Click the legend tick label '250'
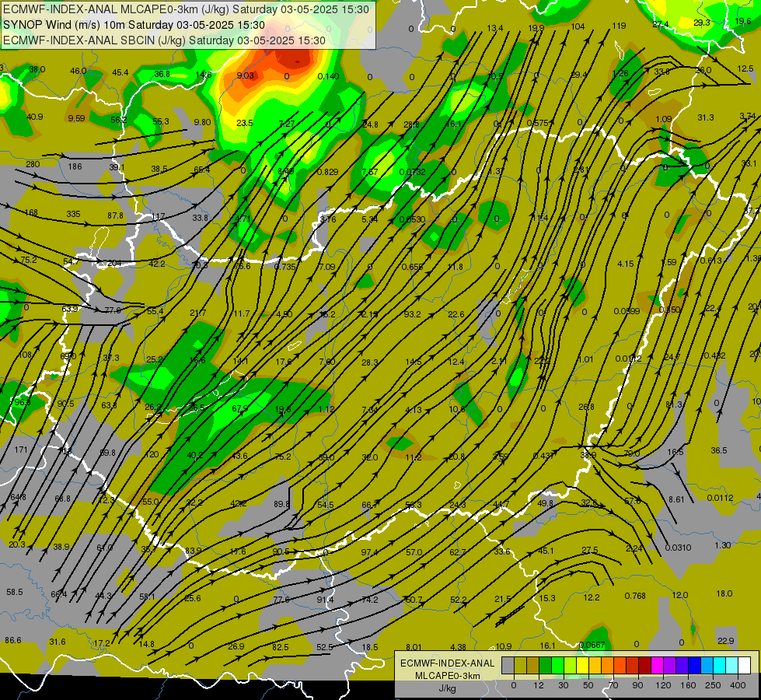This screenshot has height=700, width=761. pyautogui.click(x=713, y=685)
